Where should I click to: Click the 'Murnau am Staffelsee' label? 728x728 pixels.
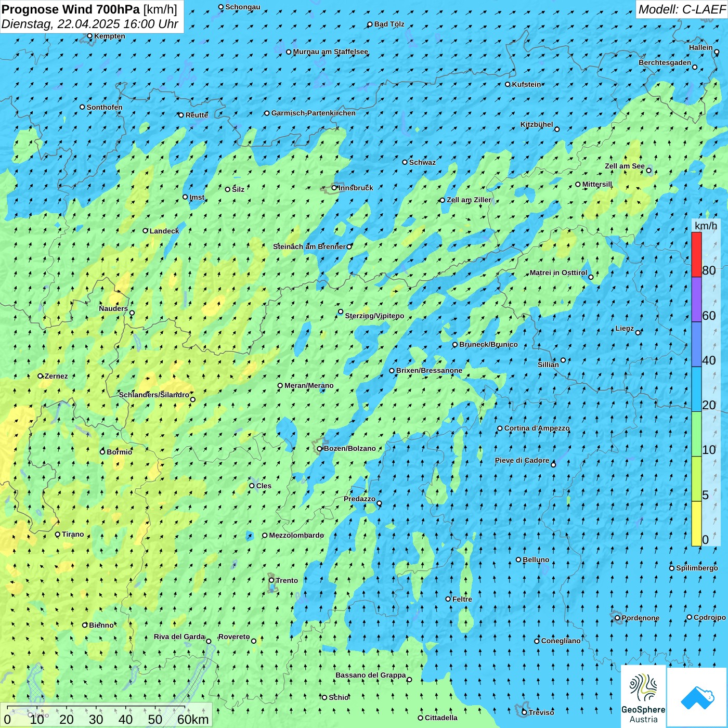(331, 51)
